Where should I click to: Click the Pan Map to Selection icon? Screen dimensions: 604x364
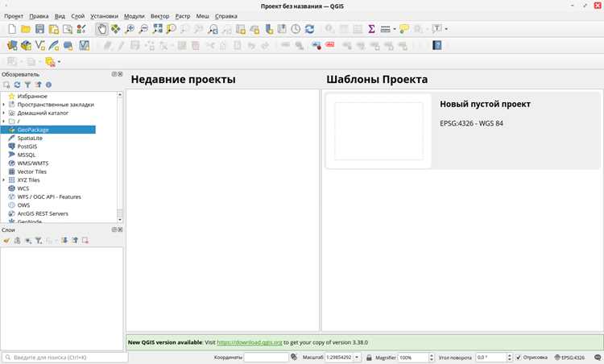(115, 29)
